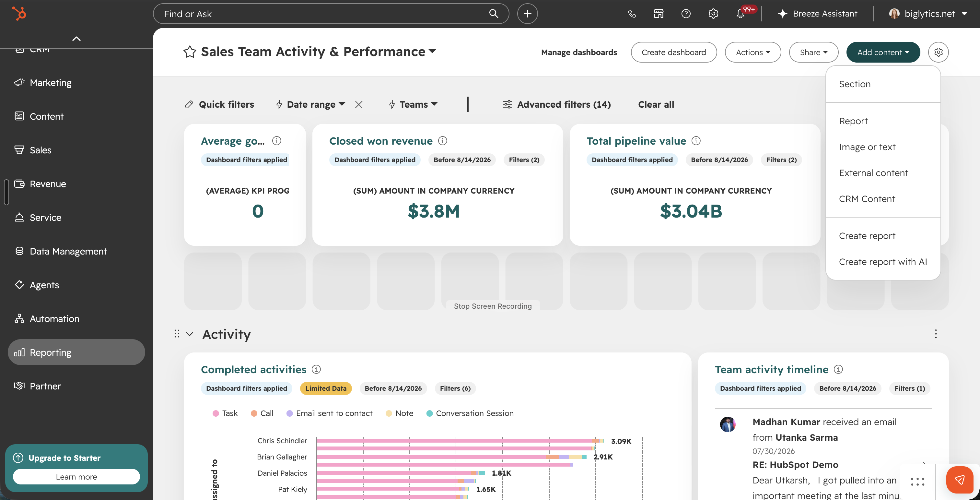The width and height of the screenshot is (980, 500).
Task: Click the six-dot widget handle icon
Action: [917, 482]
